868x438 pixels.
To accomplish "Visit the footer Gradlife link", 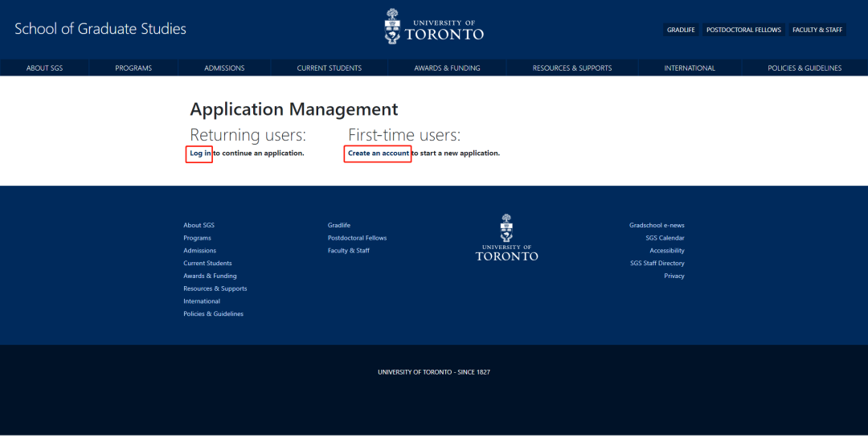I will point(339,225).
